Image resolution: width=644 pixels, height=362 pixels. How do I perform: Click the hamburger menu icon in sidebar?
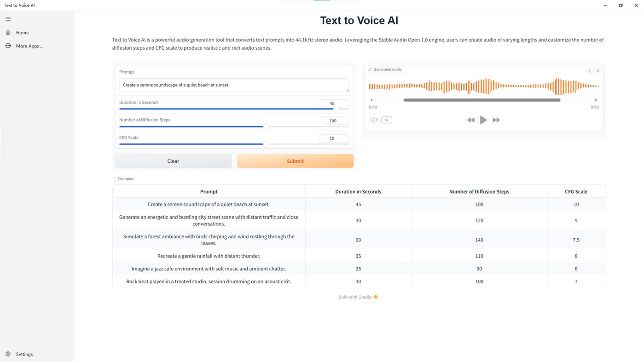tap(8, 19)
